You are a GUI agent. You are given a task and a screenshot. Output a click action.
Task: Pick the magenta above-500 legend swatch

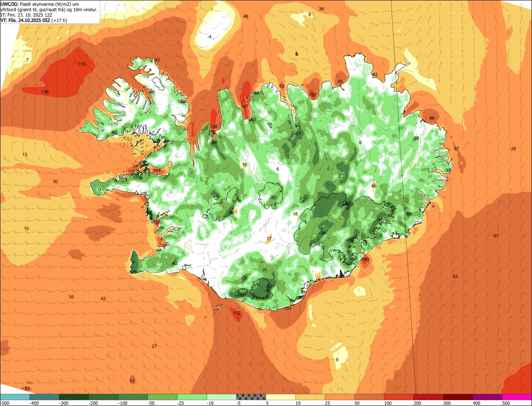point(517,397)
